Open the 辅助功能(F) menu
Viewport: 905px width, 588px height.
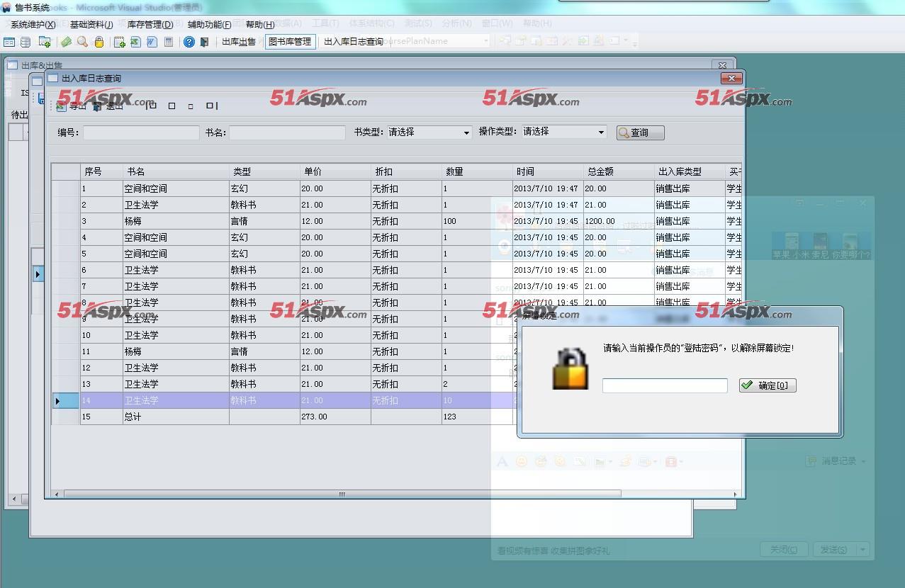210,25
